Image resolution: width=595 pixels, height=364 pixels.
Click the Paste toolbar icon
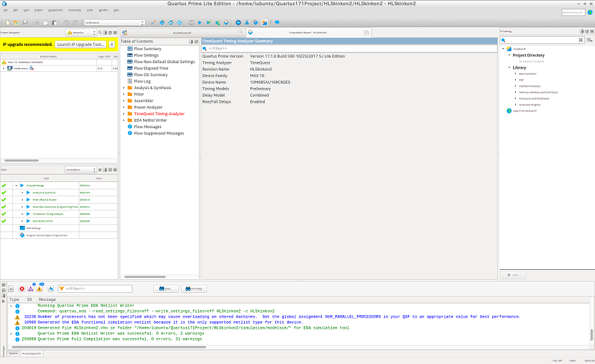[x=55, y=23]
